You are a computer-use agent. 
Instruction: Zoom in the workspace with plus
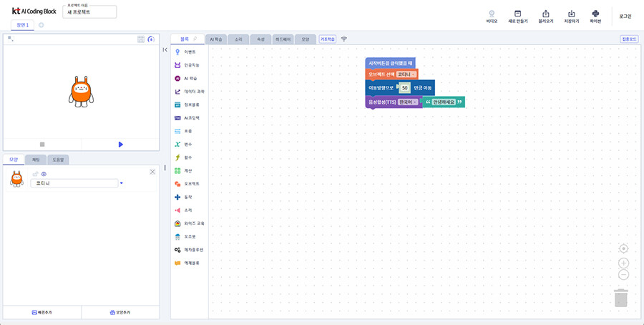(x=623, y=263)
